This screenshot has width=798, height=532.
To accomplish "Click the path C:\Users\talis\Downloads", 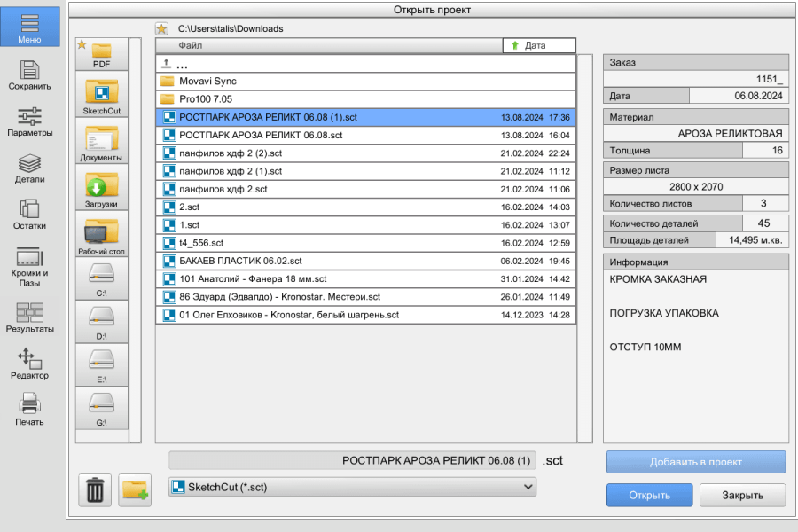I will pos(230,29).
